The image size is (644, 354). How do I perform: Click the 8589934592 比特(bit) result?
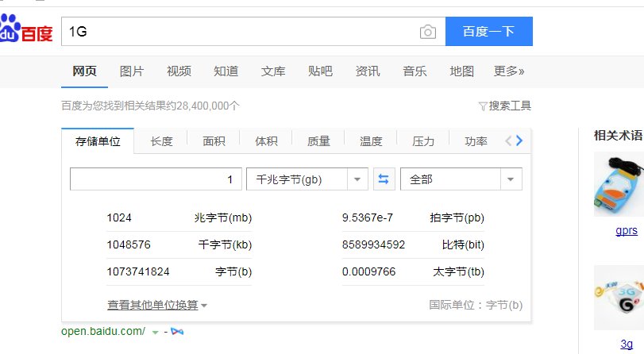click(413, 244)
